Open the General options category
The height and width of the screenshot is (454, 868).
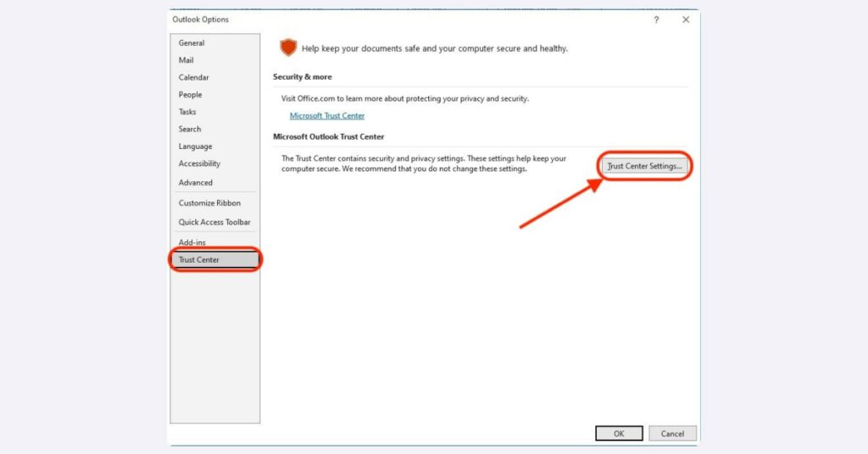192,43
